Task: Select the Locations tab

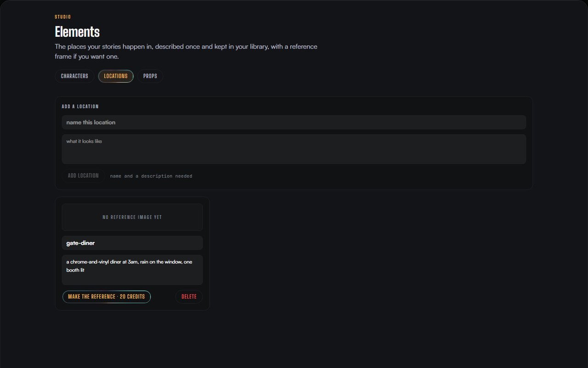Action: [x=116, y=76]
